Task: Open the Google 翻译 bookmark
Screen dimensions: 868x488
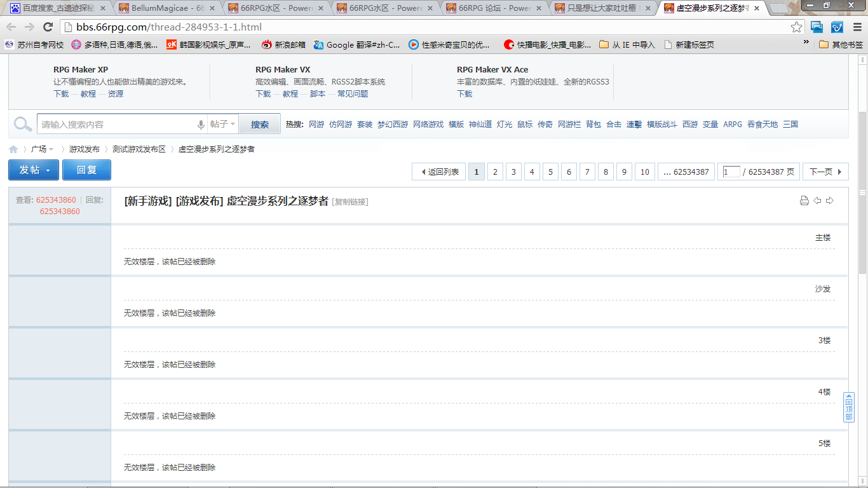Action: [356, 44]
